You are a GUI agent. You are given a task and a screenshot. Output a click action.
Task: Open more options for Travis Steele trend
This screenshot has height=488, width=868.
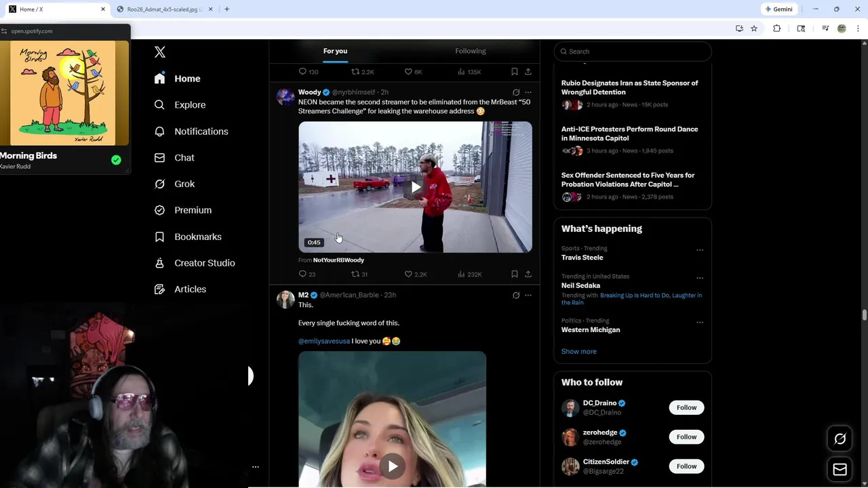click(x=700, y=250)
